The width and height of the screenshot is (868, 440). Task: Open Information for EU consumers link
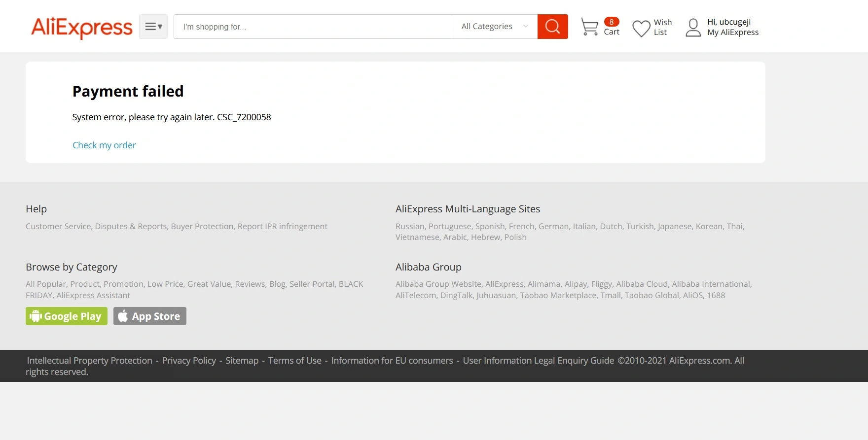point(392,361)
